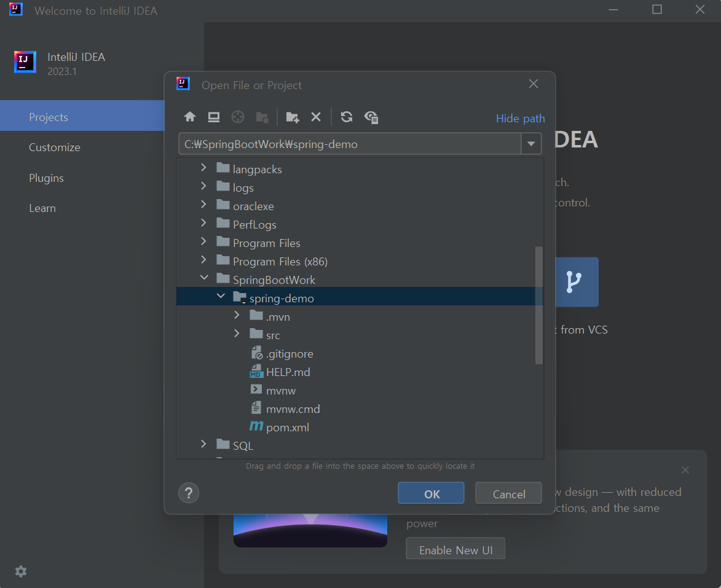
Task: Click the Hide path link
Action: [520, 119]
